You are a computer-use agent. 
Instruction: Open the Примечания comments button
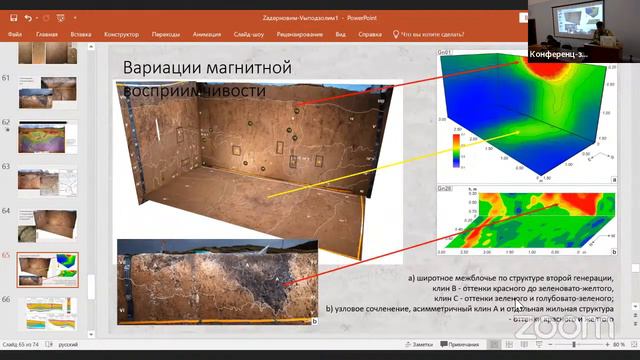(x=460, y=345)
